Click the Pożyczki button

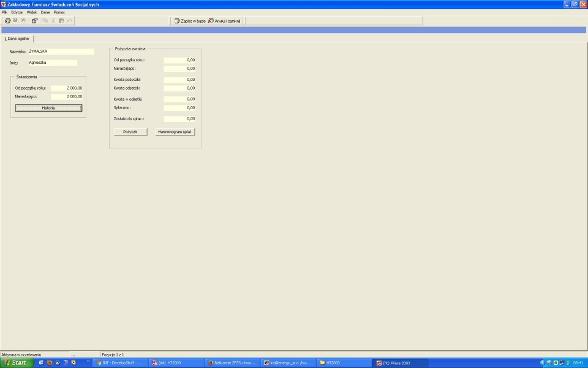click(x=130, y=132)
